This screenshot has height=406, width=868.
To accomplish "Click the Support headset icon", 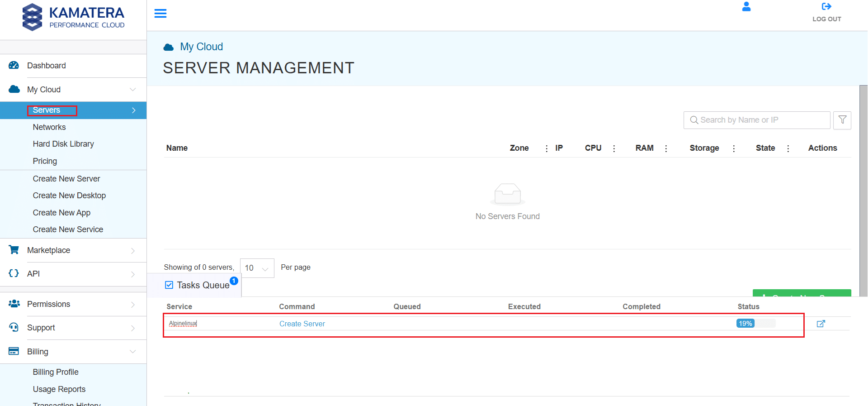I will (x=14, y=327).
